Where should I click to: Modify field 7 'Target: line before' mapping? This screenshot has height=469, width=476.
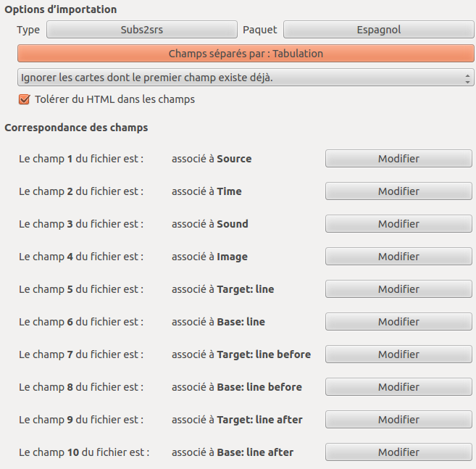(398, 354)
